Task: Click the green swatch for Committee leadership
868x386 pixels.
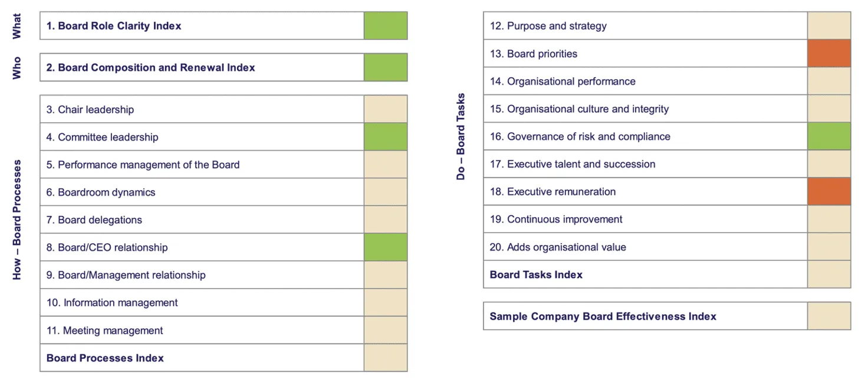Action: 385,137
